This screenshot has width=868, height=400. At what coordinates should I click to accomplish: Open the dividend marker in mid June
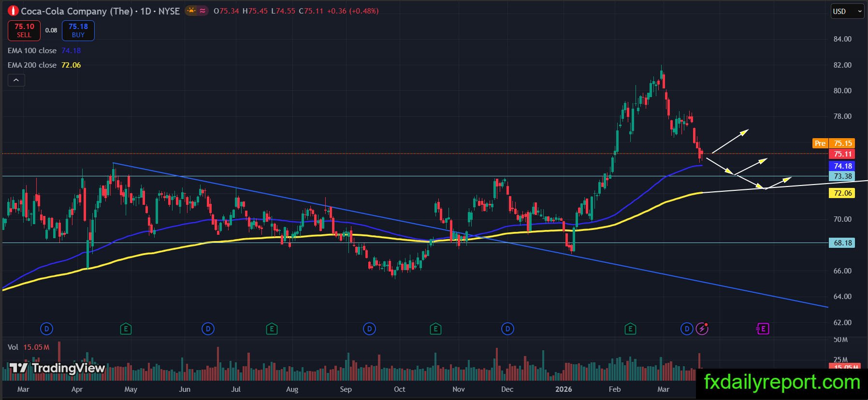pyautogui.click(x=208, y=329)
